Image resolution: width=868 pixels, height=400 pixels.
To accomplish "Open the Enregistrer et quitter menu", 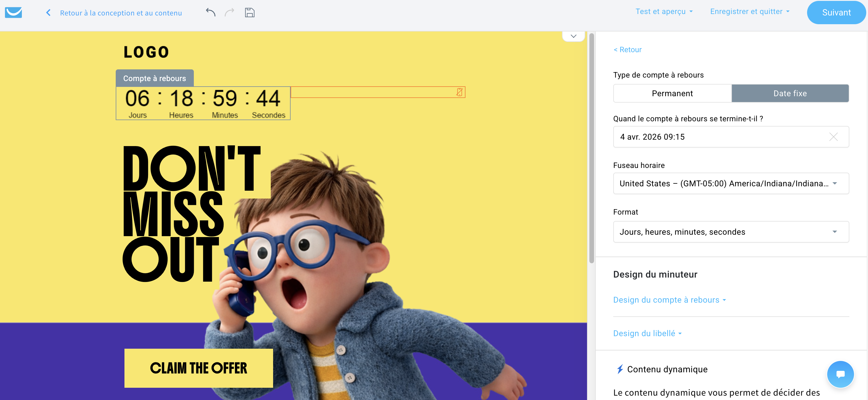I will click(x=750, y=11).
